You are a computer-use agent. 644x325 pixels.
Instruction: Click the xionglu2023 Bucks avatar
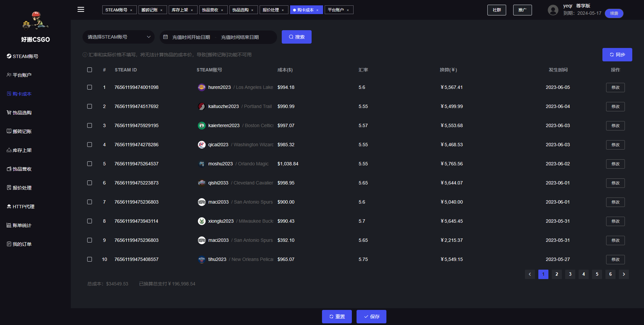(x=202, y=221)
